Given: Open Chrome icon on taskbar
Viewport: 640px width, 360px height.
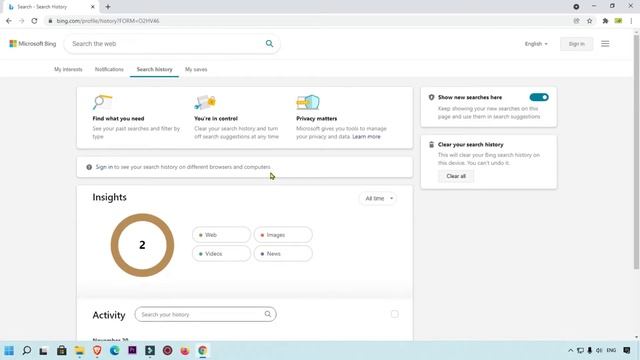Looking at the screenshot, I should [202, 351].
